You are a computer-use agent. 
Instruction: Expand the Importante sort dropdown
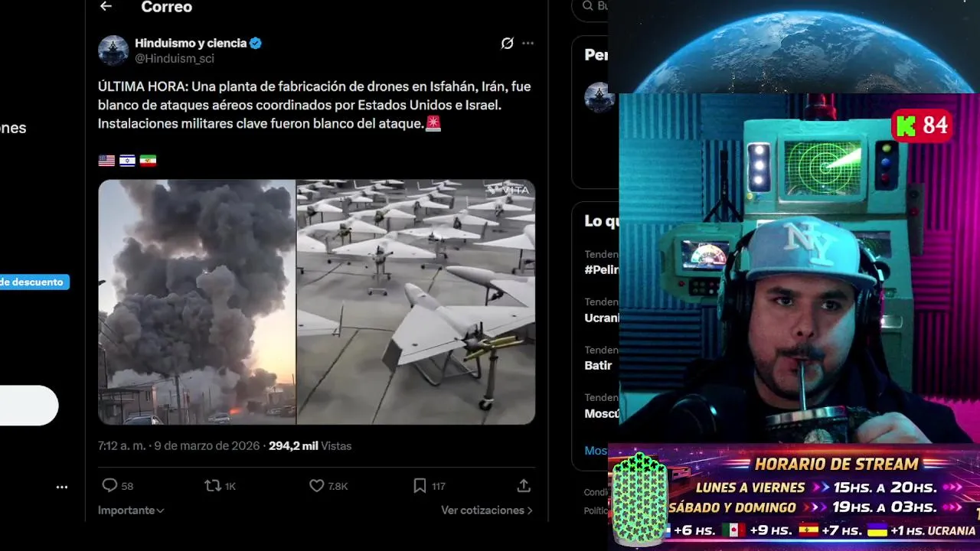pyautogui.click(x=131, y=510)
